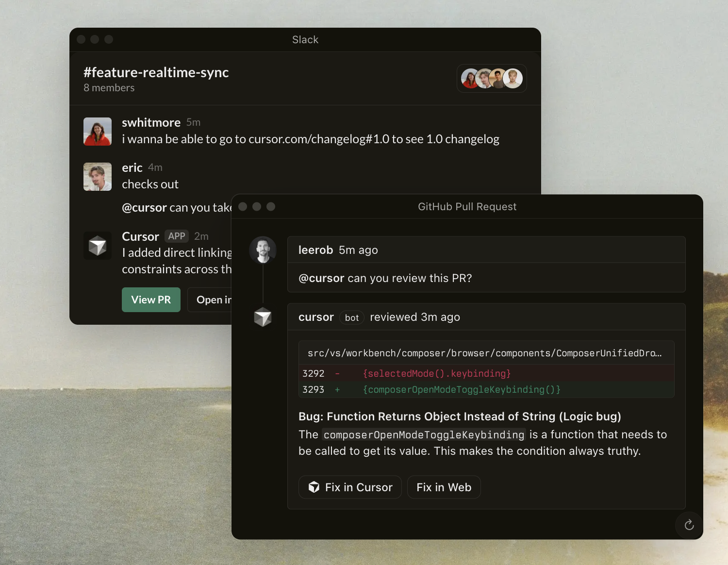Click the Cursor app avatar in the Slack message
The height and width of the screenshot is (565, 728).
[x=98, y=246]
